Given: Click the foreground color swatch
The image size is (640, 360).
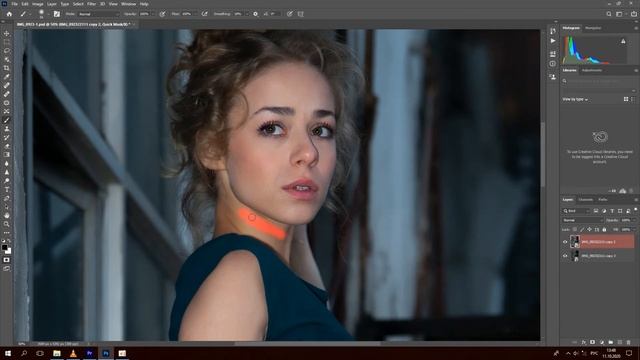Looking at the screenshot, I should 4,247.
